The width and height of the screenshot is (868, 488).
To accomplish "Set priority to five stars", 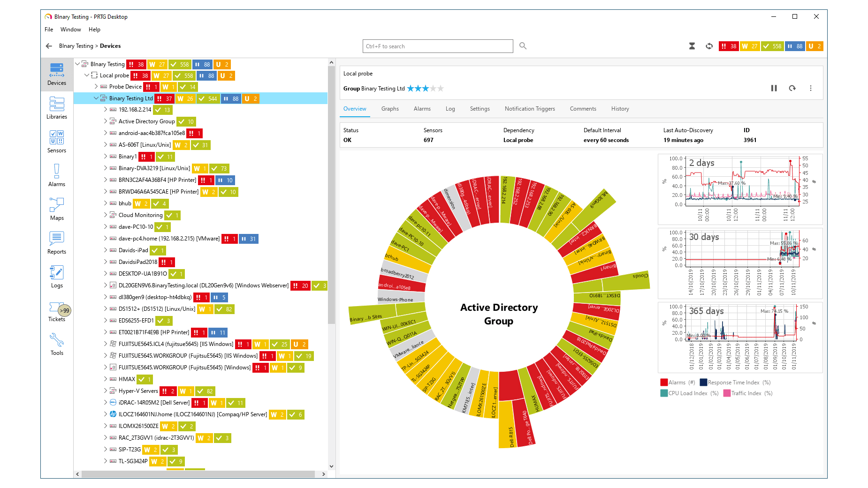I will (441, 89).
